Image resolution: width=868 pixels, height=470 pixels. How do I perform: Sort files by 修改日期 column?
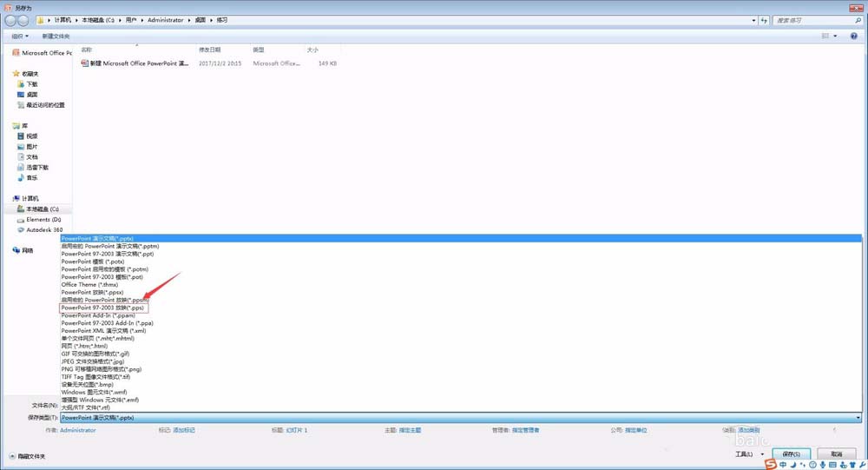pos(210,50)
